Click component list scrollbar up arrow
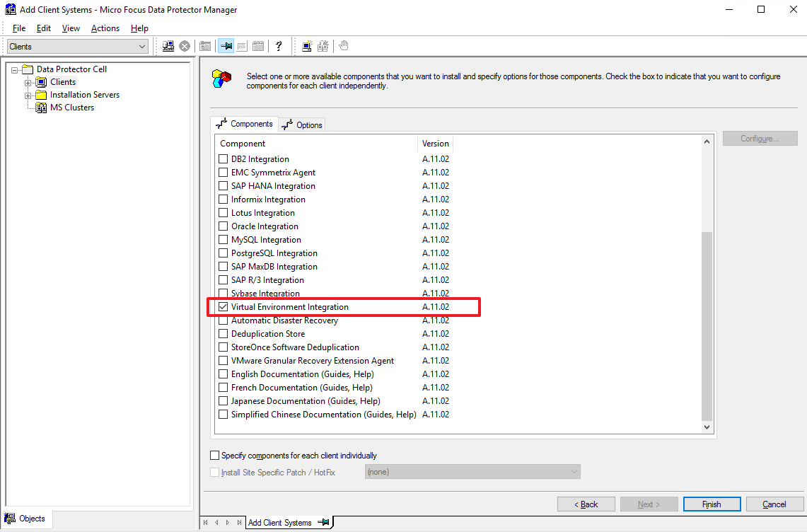Viewport: 807px width, 532px height. tap(707, 141)
